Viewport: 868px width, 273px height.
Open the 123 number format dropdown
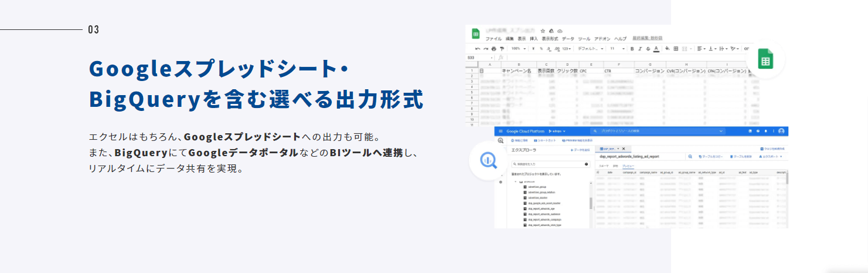(x=566, y=49)
